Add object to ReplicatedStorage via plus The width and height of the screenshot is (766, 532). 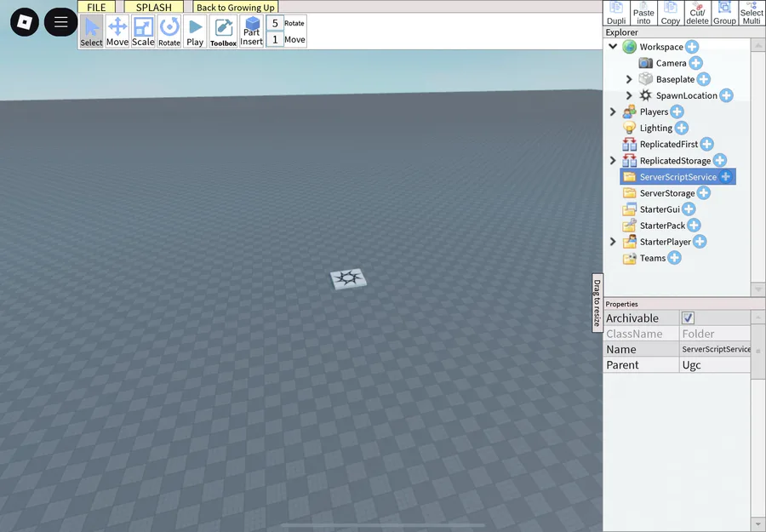(719, 160)
